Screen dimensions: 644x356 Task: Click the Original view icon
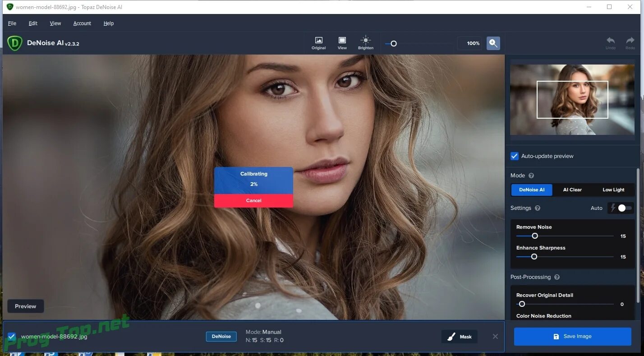[318, 43]
